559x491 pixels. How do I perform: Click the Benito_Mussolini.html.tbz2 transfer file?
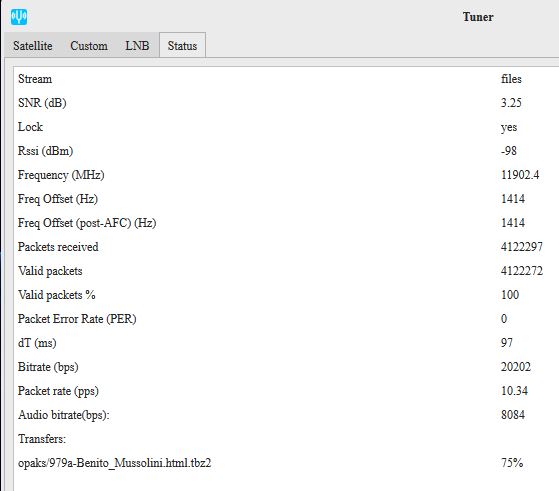114,463
